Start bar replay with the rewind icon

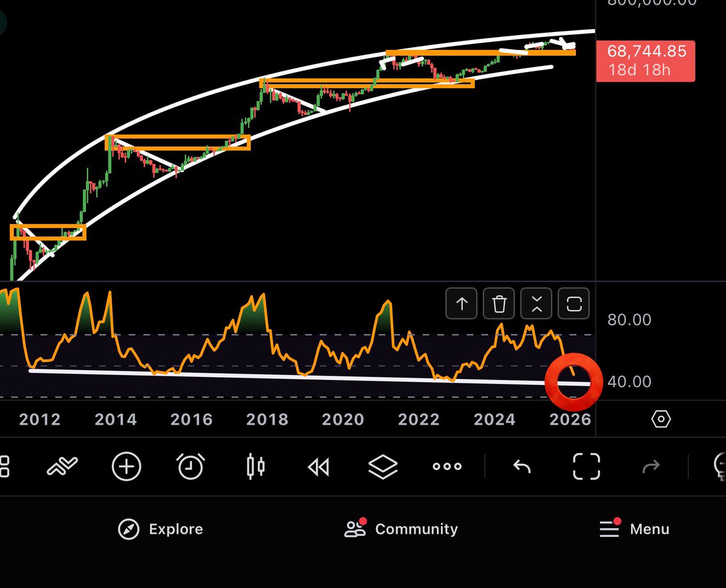[319, 466]
